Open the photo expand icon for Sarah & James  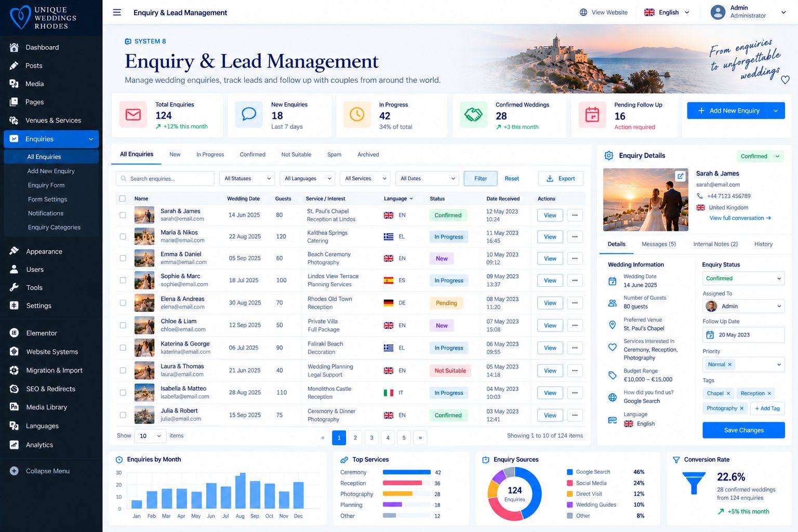[680, 176]
